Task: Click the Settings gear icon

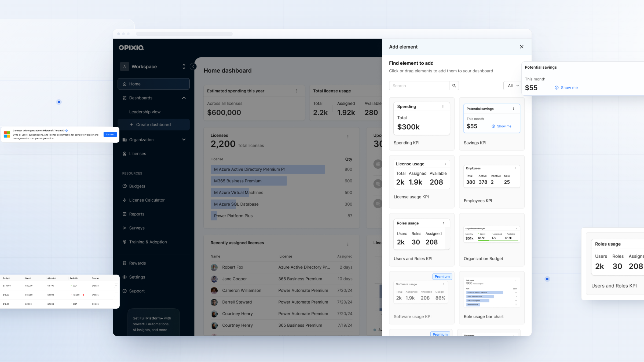Action: pos(125,277)
